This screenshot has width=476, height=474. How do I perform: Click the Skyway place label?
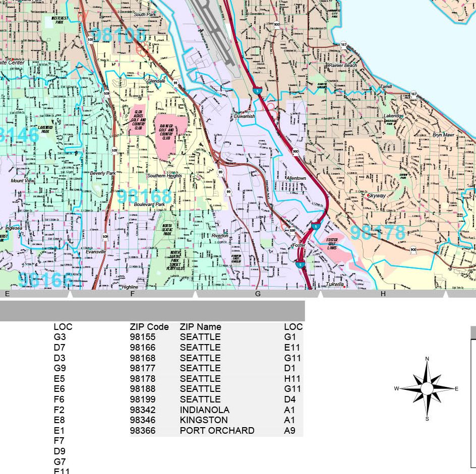[x=377, y=196]
